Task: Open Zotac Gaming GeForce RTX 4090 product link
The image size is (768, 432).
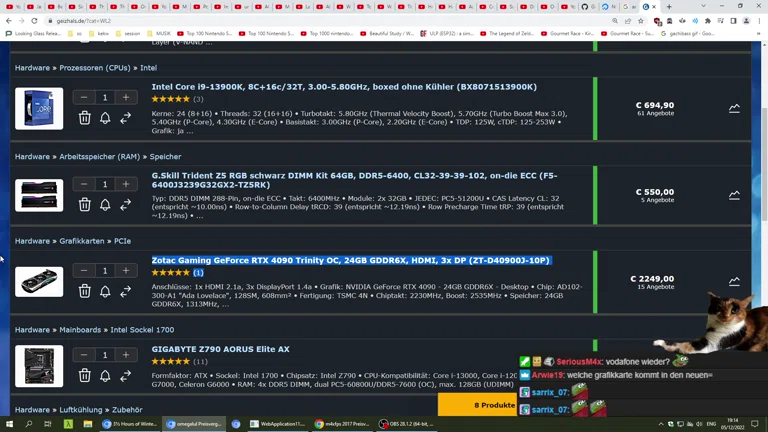Action: click(x=350, y=260)
